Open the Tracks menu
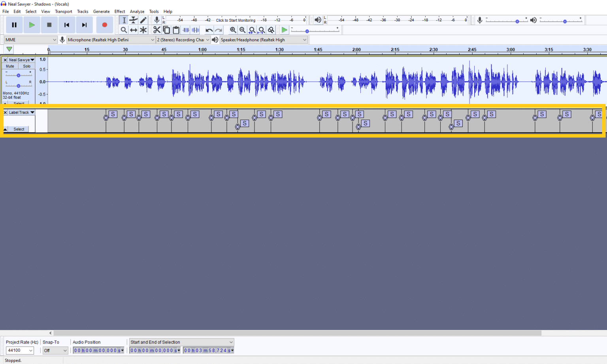This screenshot has height=364, width=607. click(83, 11)
